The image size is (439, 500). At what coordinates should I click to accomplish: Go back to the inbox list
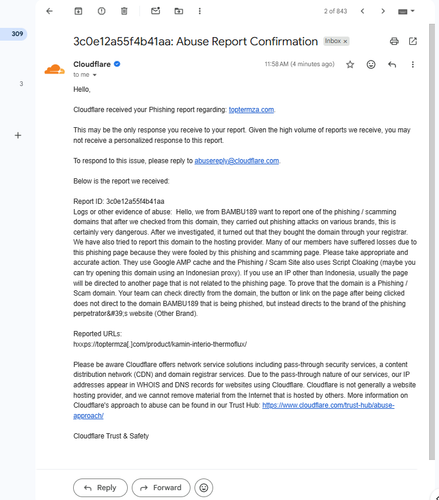click(49, 11)
